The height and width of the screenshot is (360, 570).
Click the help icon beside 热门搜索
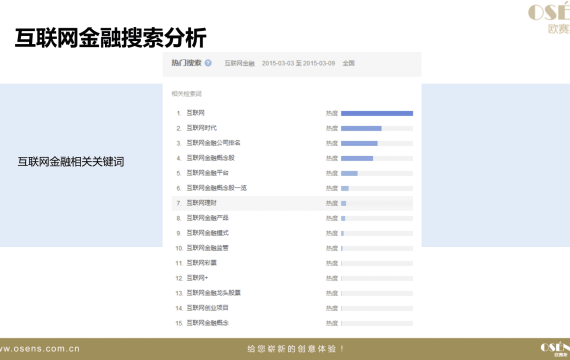click(208, 63)
